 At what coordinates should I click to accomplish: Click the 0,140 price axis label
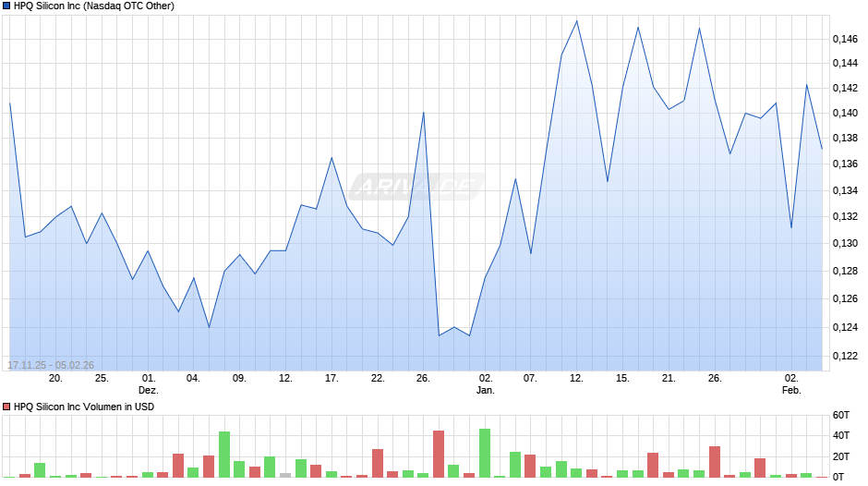845,113
